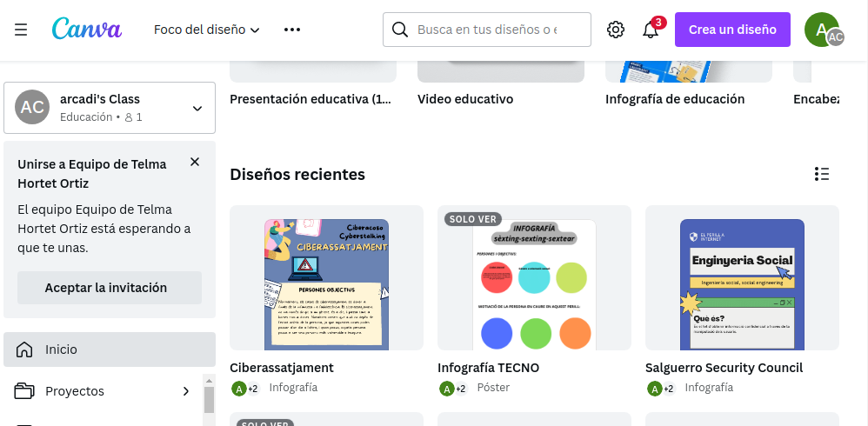Viewport: 868px width, 426px height.
Task: Click the Canva logo
Action: 87,30
